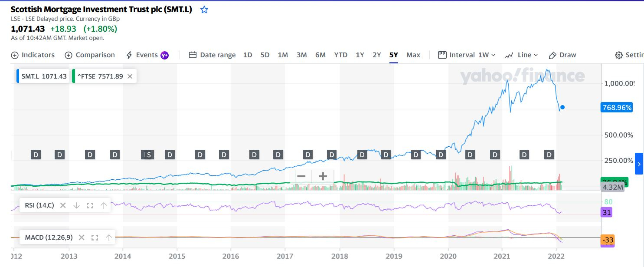Open chart Settings gear
This screenshot has height=267, width=644.
(x=619, y=55)
